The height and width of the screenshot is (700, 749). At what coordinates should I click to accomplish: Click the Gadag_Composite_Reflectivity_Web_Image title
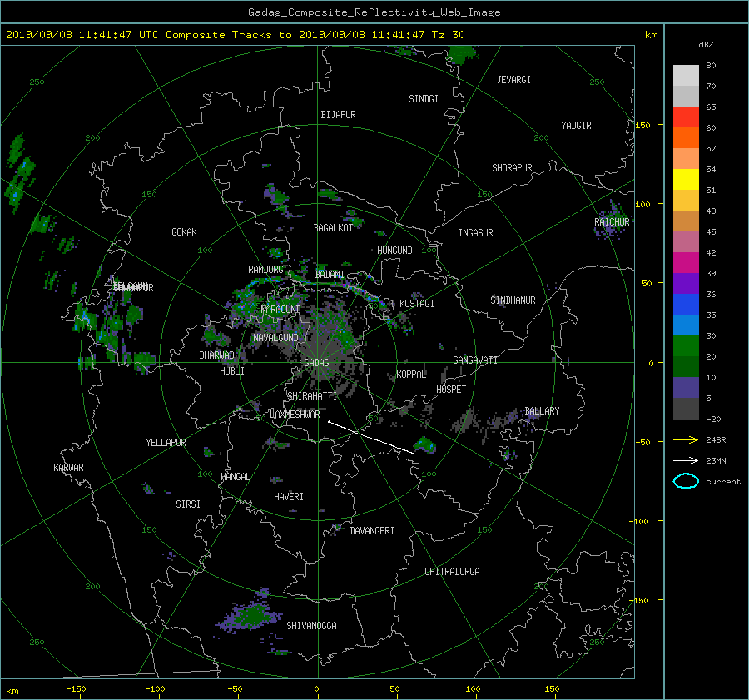click(x=374, y=12)
